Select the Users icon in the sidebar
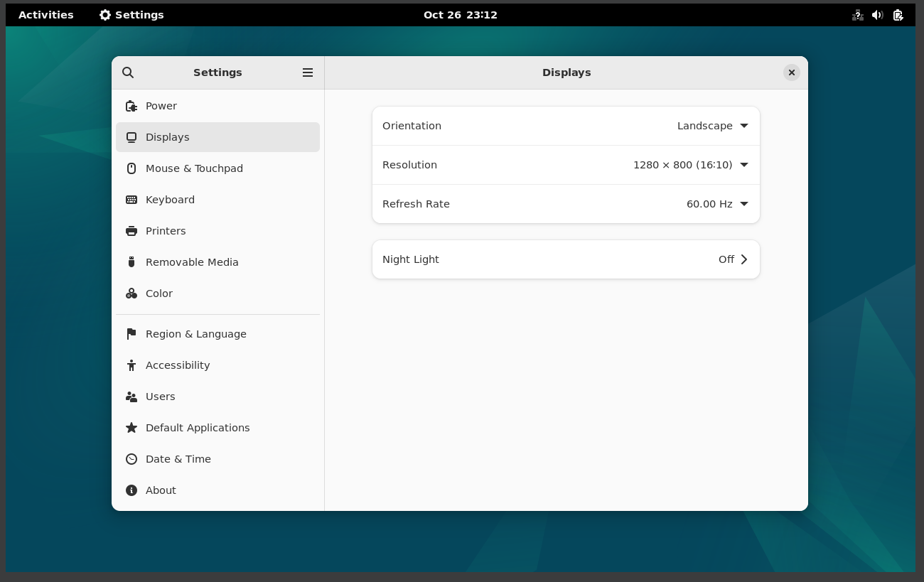Screen dimensions: 924x582 pyautogui.click(x=131, y=396)
